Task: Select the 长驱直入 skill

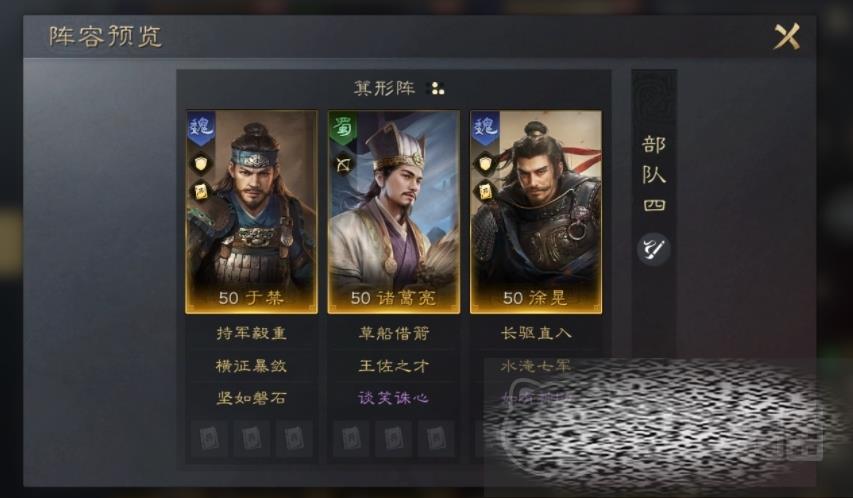Action: pos(536,333)
